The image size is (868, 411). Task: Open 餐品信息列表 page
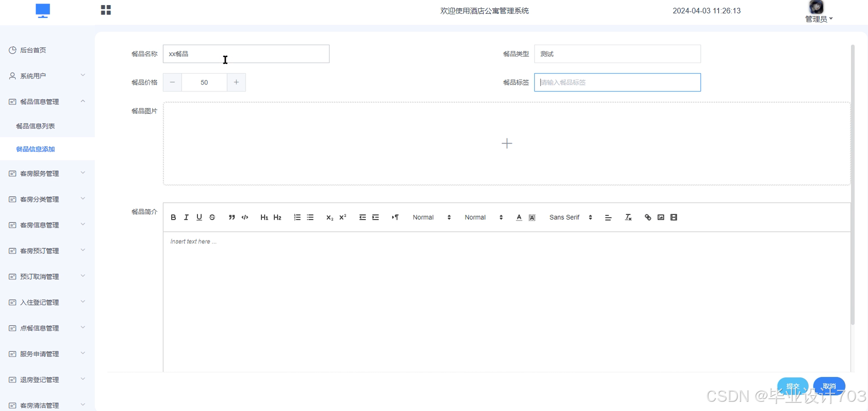[47, 126]
